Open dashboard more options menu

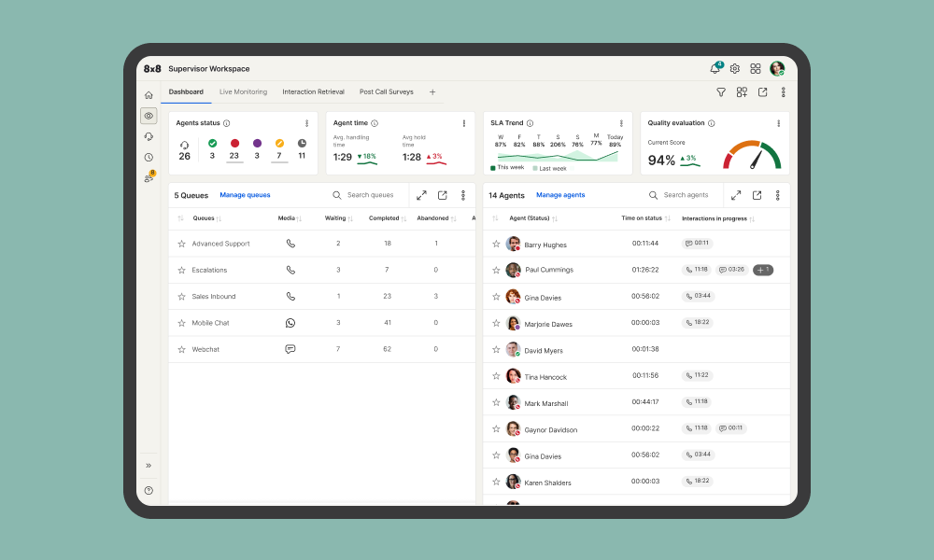[784, 92]
